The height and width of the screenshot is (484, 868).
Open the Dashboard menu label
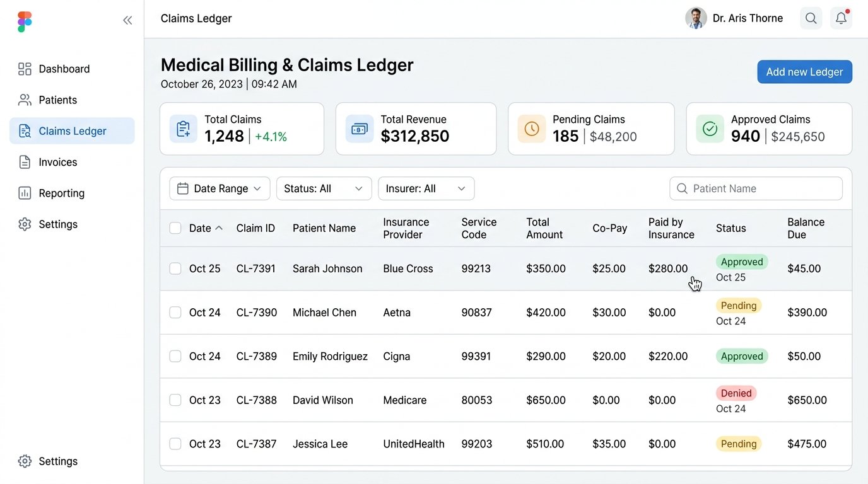64,69
